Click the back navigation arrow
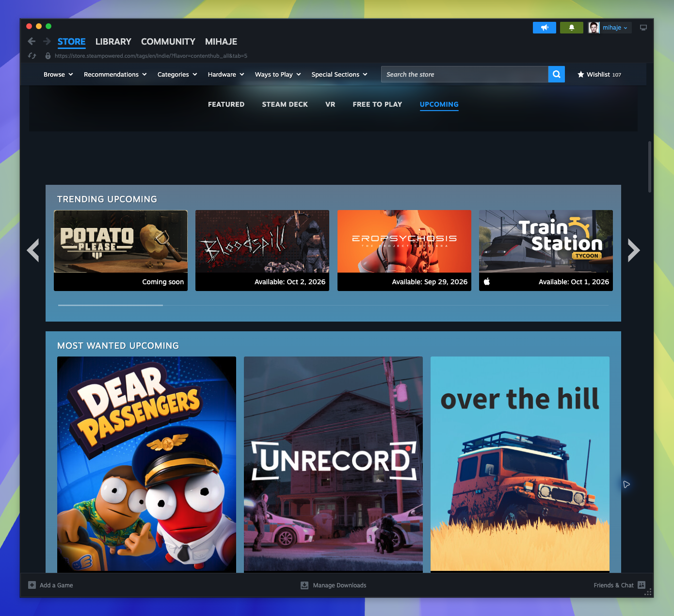Screen dimensions: 674x616 pos(32,41)
